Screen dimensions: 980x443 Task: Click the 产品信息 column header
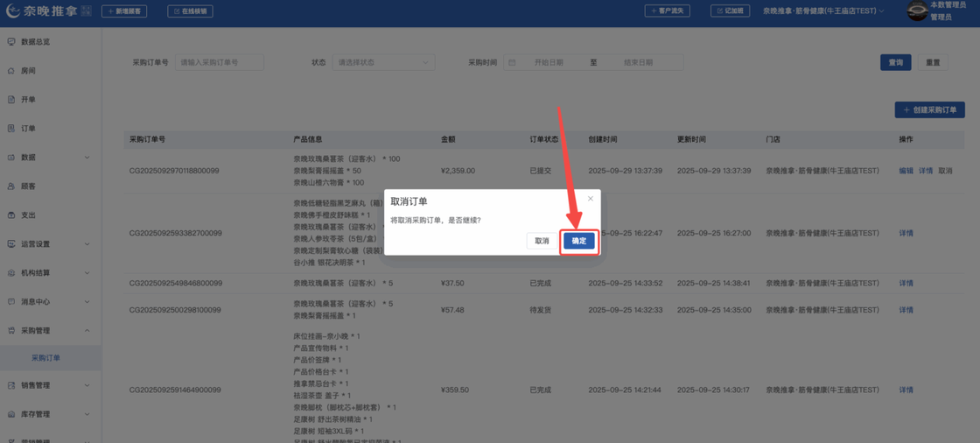tap(307, 139)
